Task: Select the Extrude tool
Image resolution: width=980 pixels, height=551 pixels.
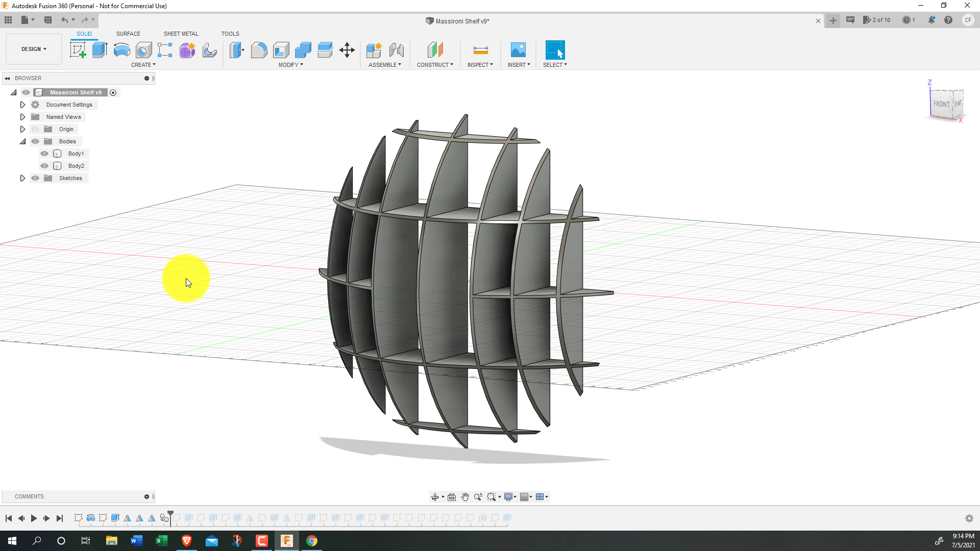Action: (100, 50)
